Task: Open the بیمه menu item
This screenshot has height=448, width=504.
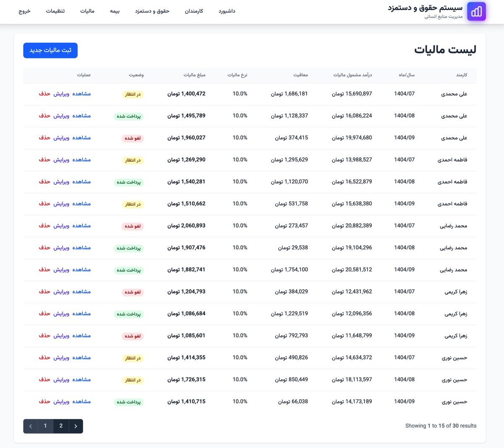Action: tap(115, 11)
